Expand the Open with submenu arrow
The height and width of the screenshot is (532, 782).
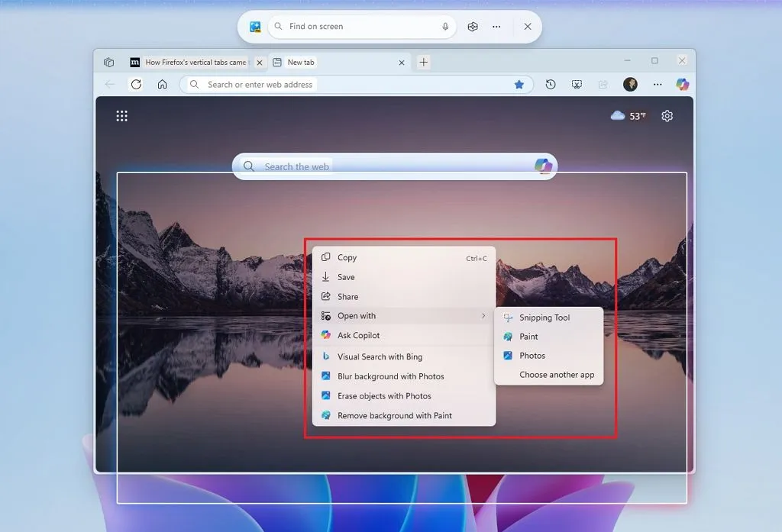483,316
